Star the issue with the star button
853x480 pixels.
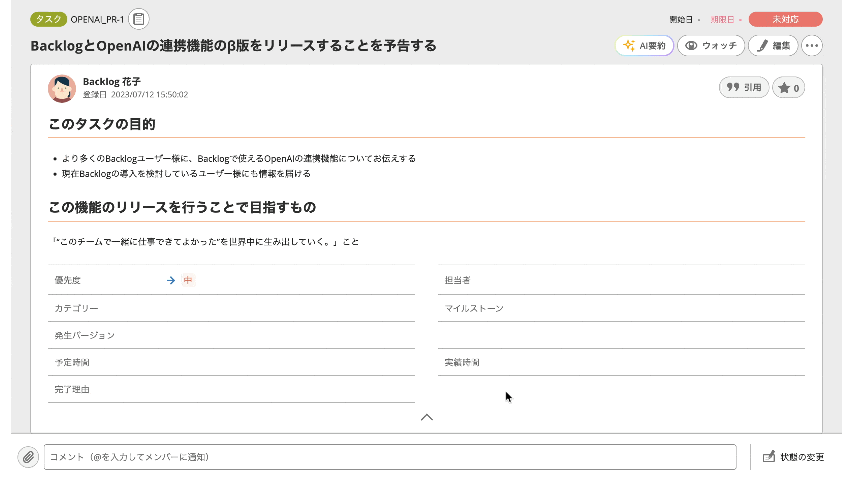(789, 88)
